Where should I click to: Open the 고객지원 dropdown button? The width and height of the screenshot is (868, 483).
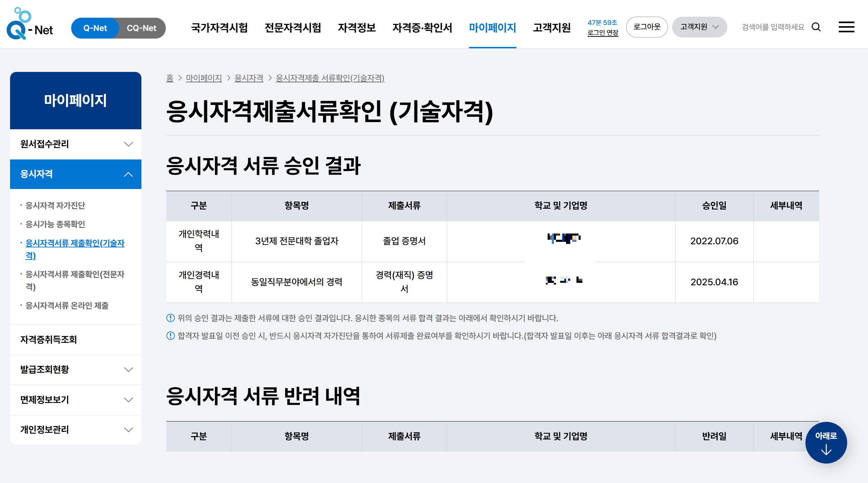tap(699, 27)
